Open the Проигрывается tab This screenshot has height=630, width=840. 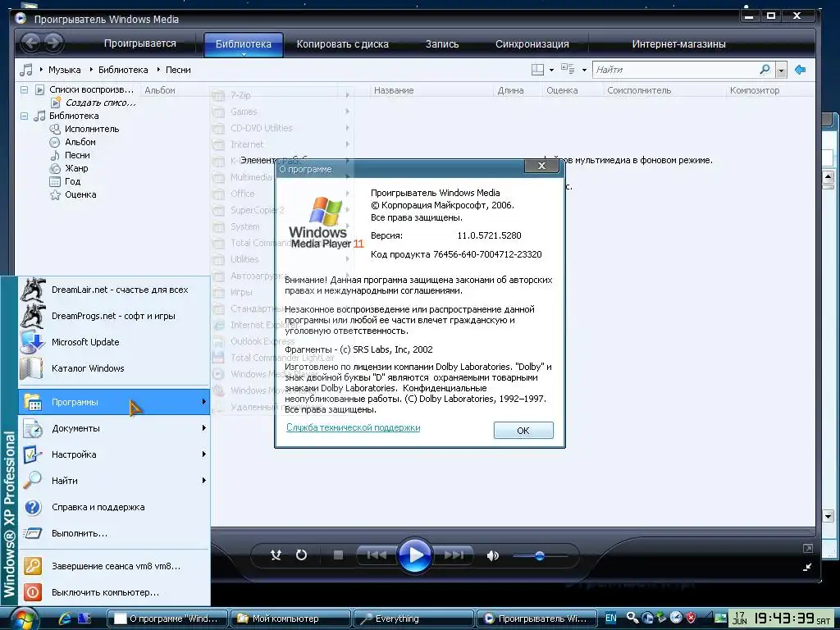tap(139, 43)
